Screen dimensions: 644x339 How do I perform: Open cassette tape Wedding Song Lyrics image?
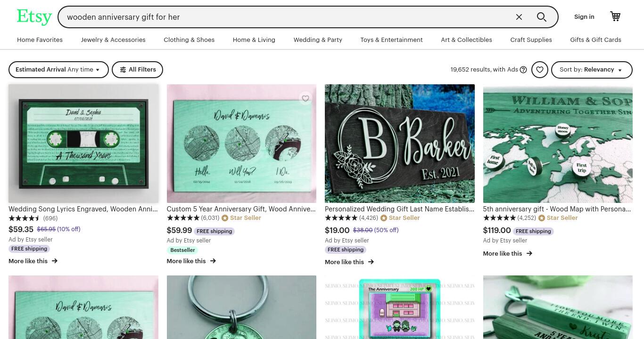coord(83,144)
